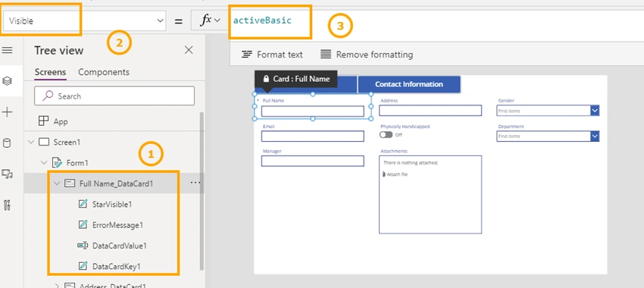This screenshot has width=644, height=288.
Task: Select StarVisible1 in the tree
Action: (x=112, y=204)
